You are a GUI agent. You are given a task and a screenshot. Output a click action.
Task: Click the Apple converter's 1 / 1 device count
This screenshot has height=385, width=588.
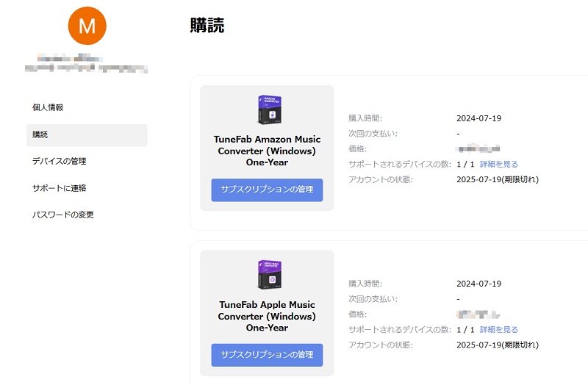(465, 330)
